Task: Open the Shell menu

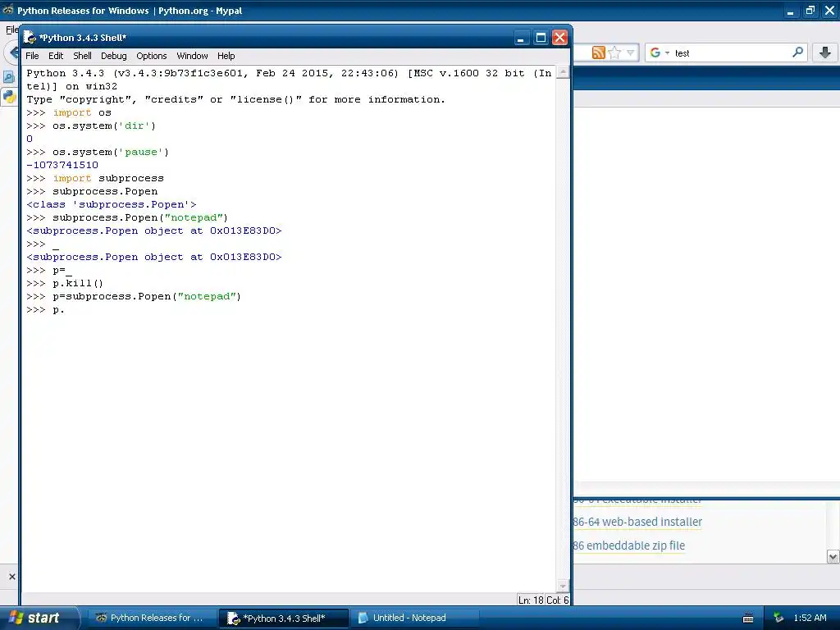Action: pos(82,56)
